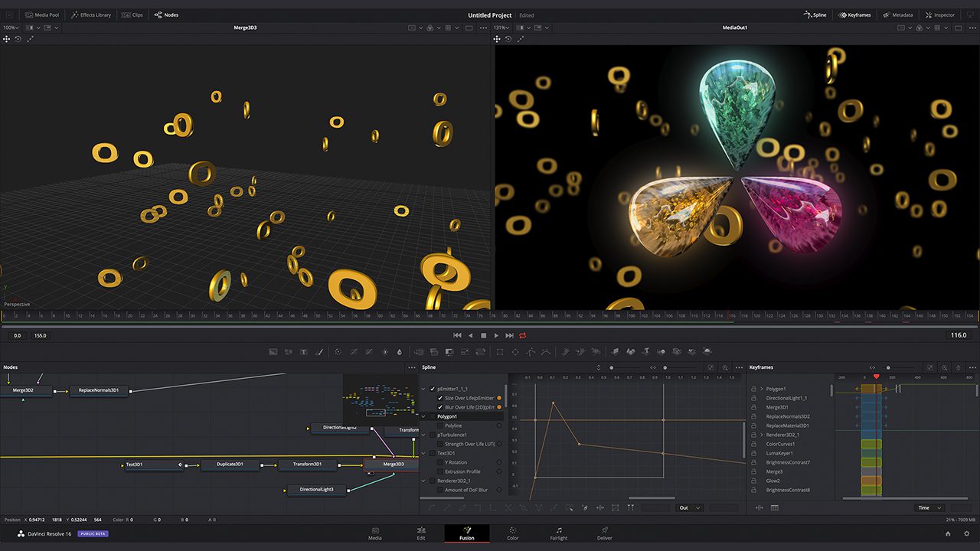Expand Renderer3D2_1 in the Keyframes list
This screenshot has width=980, height=551.
point(762,434)
